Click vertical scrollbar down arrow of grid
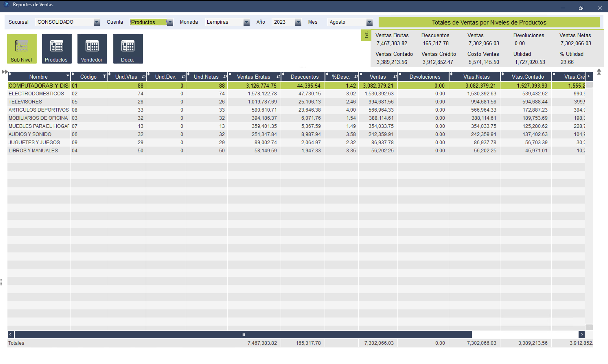Screen dimensions: 608x364 pos(589,327)
